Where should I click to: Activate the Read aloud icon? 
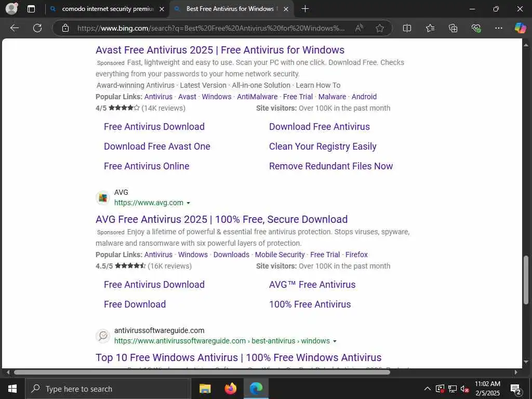[359, 28]
